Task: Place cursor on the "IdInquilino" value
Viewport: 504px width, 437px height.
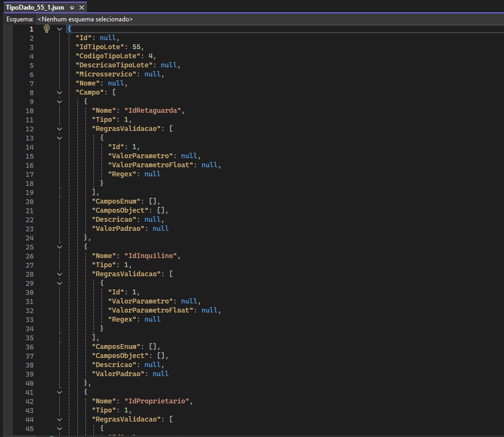Action: [152, 256]
